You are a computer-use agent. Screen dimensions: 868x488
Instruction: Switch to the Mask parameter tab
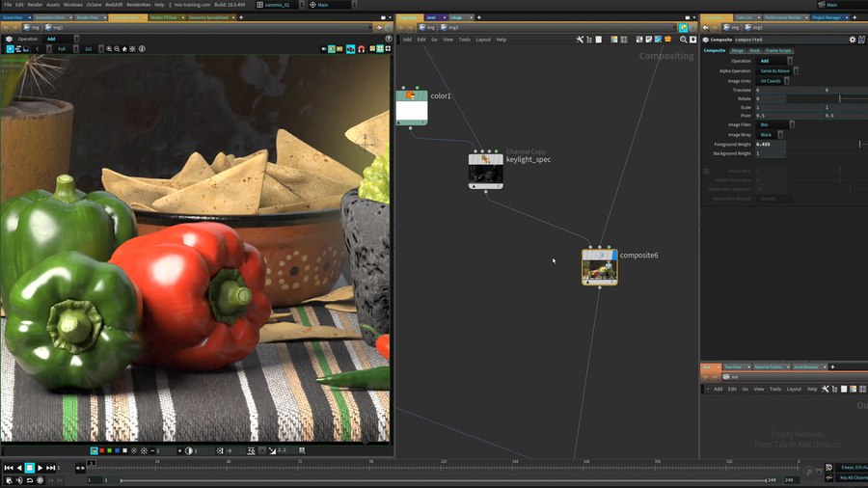(754, 50)
